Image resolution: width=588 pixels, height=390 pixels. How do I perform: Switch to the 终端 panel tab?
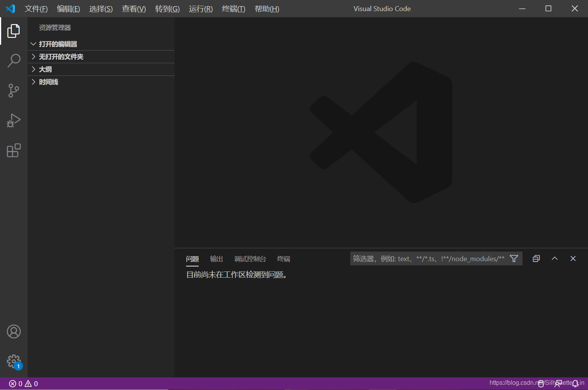coord(284,259)
